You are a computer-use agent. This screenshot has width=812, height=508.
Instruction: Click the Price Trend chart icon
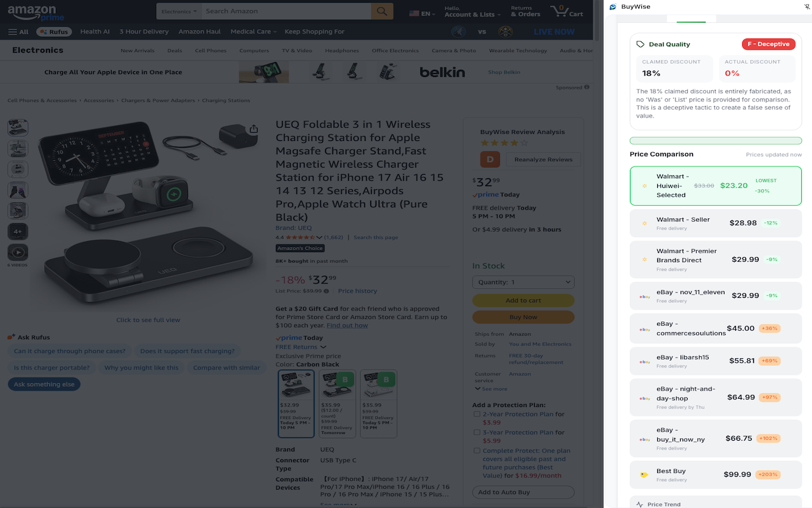coord(639,504)
